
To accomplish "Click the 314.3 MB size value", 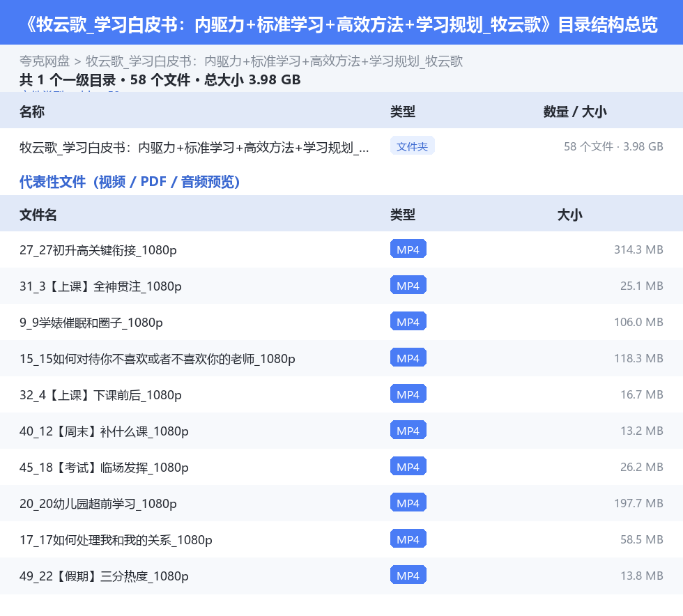I will 638,249.
